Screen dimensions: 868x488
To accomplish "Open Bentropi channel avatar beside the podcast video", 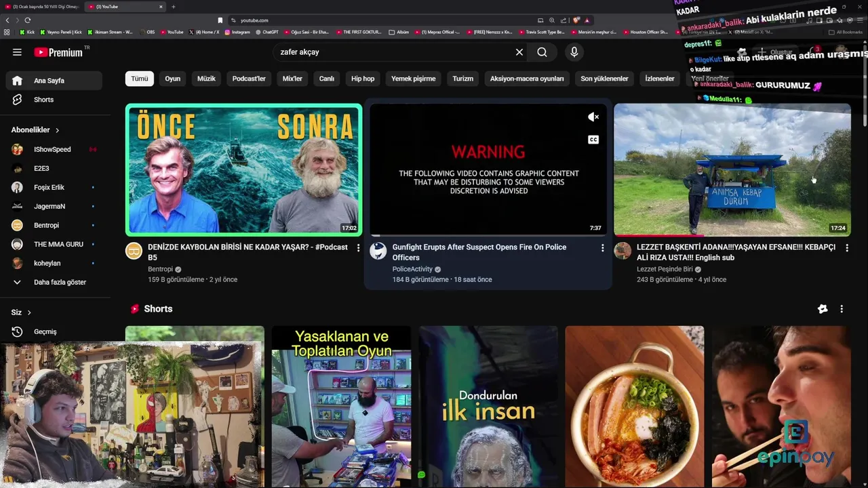I will [x=134, y=251].
